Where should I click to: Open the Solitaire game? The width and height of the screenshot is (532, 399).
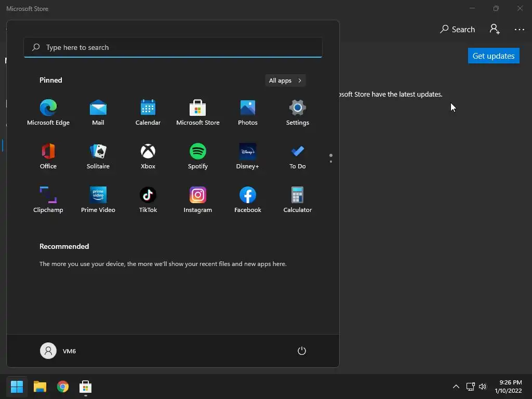[x=98, y=156]
